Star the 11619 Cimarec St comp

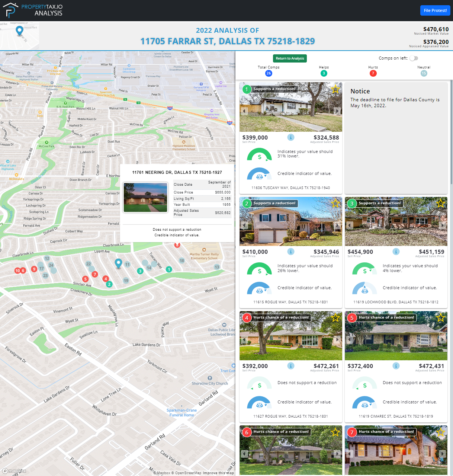[440, 317]
